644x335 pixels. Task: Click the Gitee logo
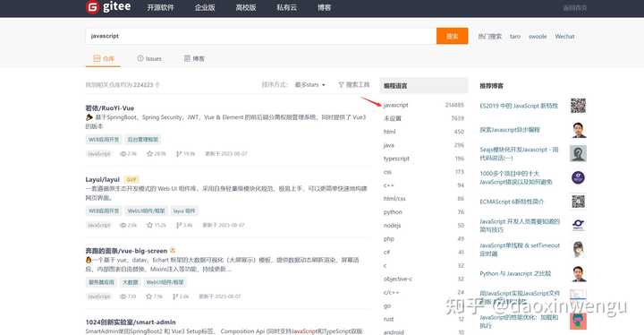pos(108,7)
